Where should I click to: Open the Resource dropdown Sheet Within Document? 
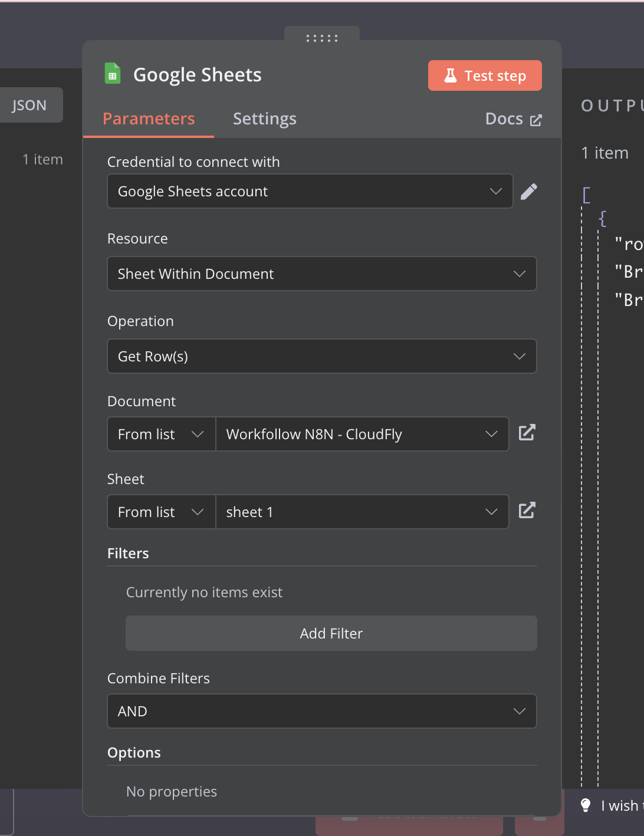click(322, 274)
